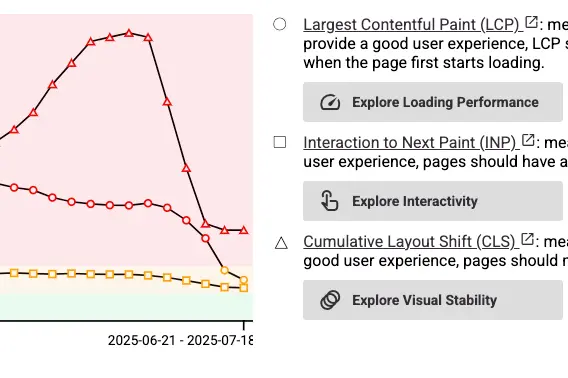The height and width of the screenshot is (378, 568).
Task: Select the circle legend marker for LCP
Action: (x=279, y=24)
